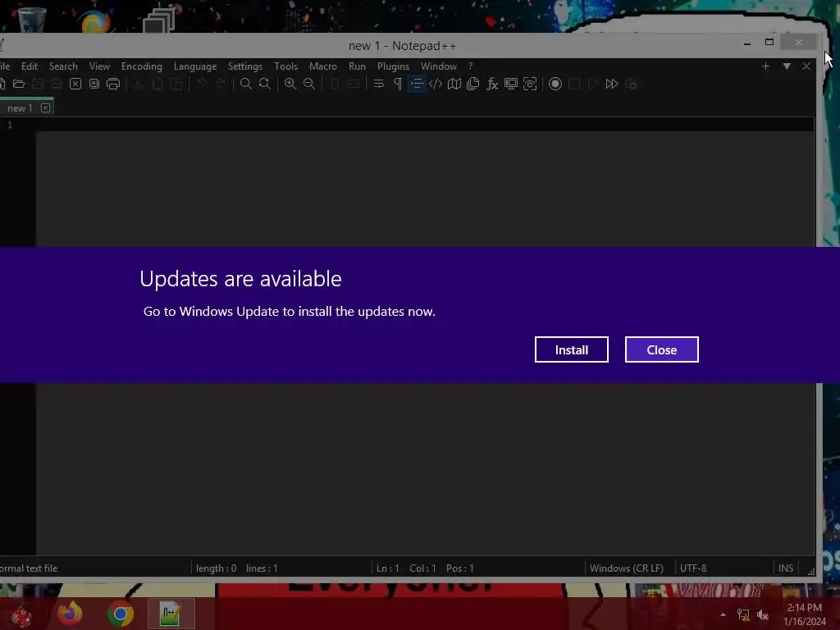The height and width of the screenshot is (630, 840).
Task: Click the Save toolbar icon
Action: pos(38,84)
